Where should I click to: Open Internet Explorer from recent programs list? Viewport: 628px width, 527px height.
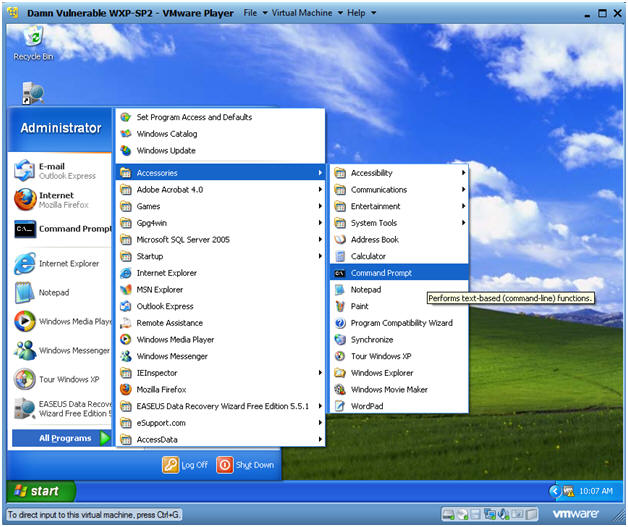[x=60, y=264]
